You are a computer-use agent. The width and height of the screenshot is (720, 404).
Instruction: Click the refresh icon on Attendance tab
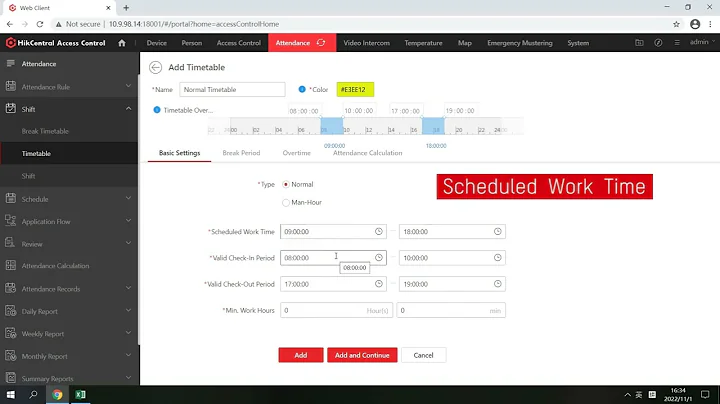click(x=321, y=43)
